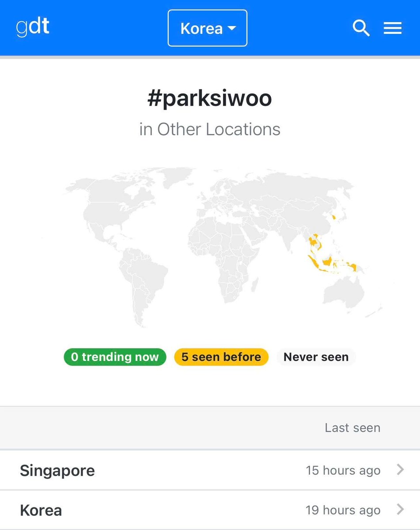Screen dimensions: 420x530
Task: Open the Korea location dropdown
Action: (x=207, y=28)
